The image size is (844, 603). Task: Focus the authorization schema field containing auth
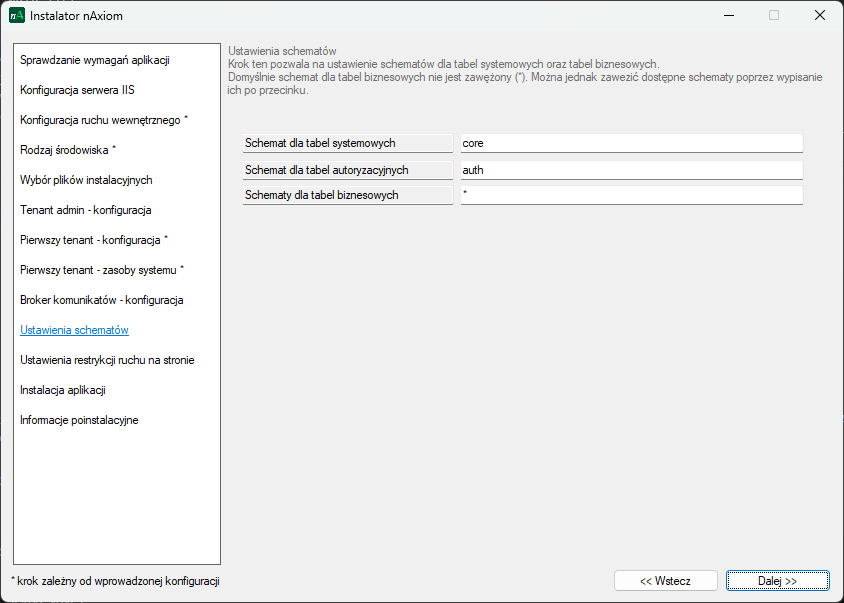(631, 170)
